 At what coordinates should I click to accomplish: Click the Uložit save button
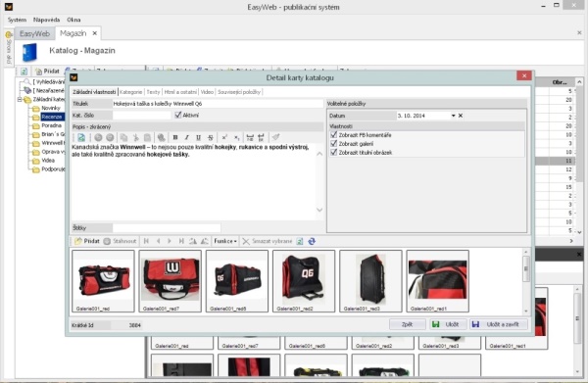pyautogui.click(x=448, y=324)
